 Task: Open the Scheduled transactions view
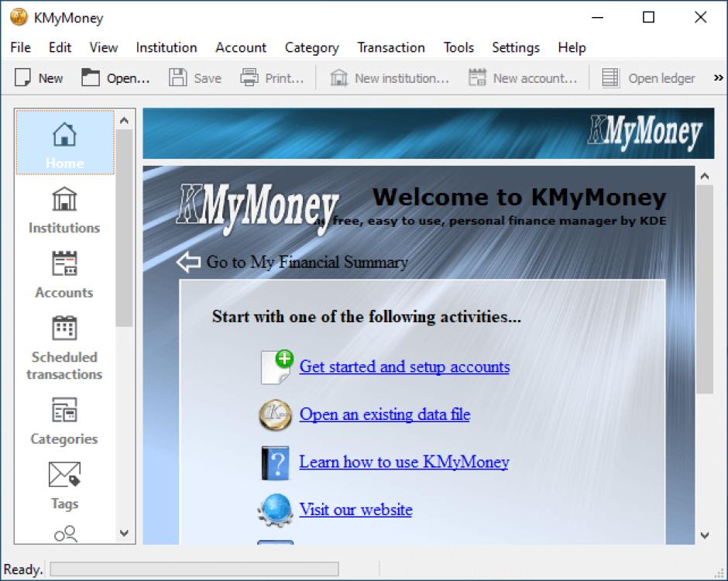pos(64,347)
